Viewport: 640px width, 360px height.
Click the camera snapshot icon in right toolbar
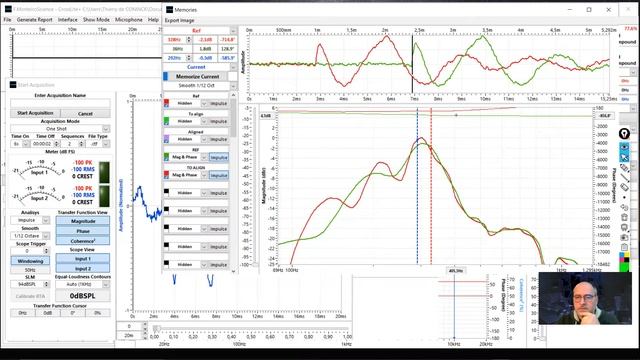tap(624, 237)
